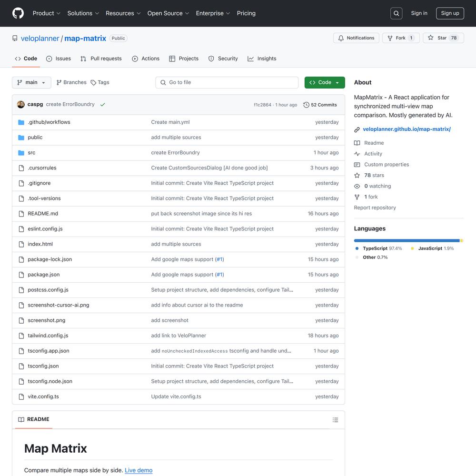The image size is (476, 476).
Task: Expand the Product menu
Action: click(x=47, y=13)
